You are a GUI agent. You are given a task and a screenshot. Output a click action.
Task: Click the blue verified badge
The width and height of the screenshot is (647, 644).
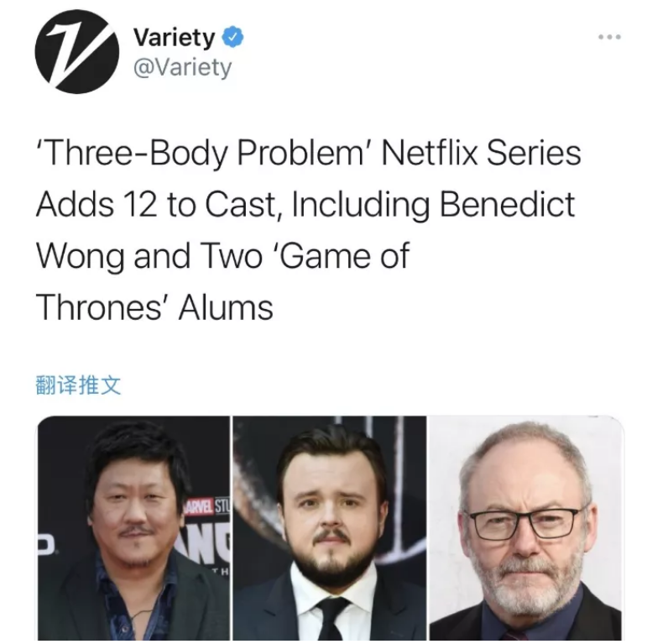[232, 37]
